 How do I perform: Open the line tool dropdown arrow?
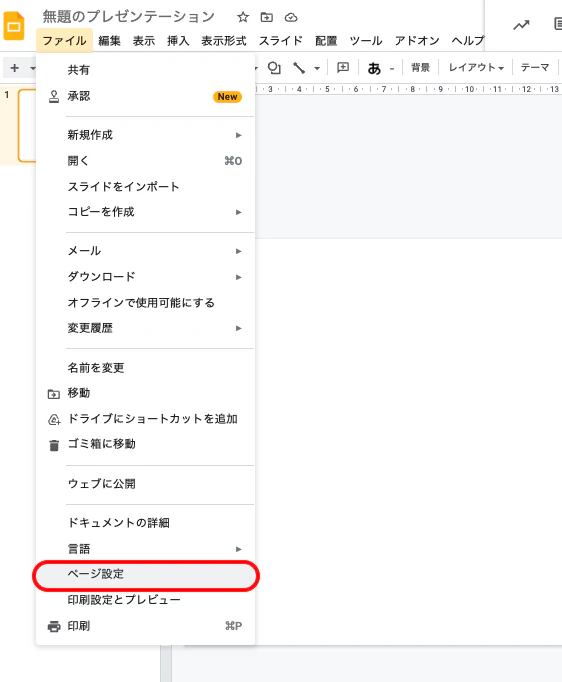(x=317, y=68)
